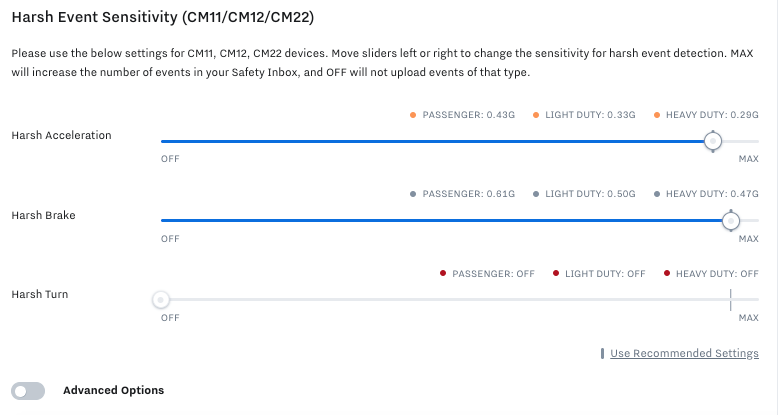This screenshot has height=415, width=778.
Task: Click the gray dot beside HEAVY DUTY: 0.47G
Action: coord(656,194)
